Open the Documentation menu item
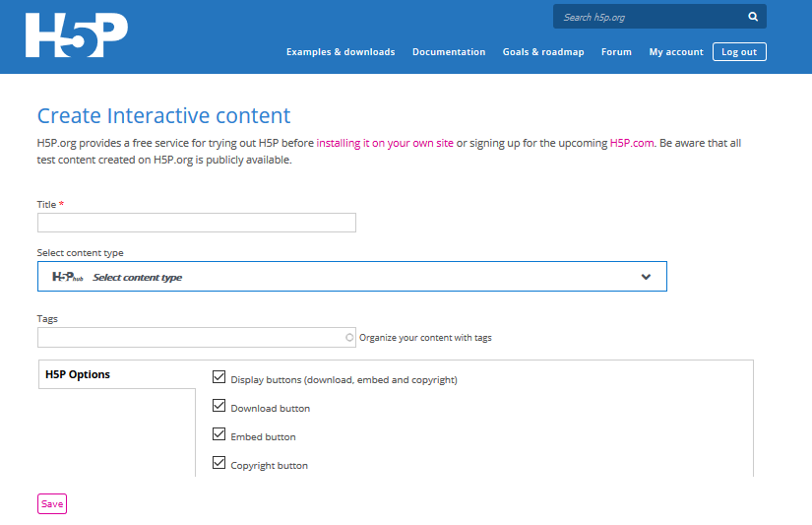This screenshot has height=525, width=812. pyautogui.click(x=448, y=52)
